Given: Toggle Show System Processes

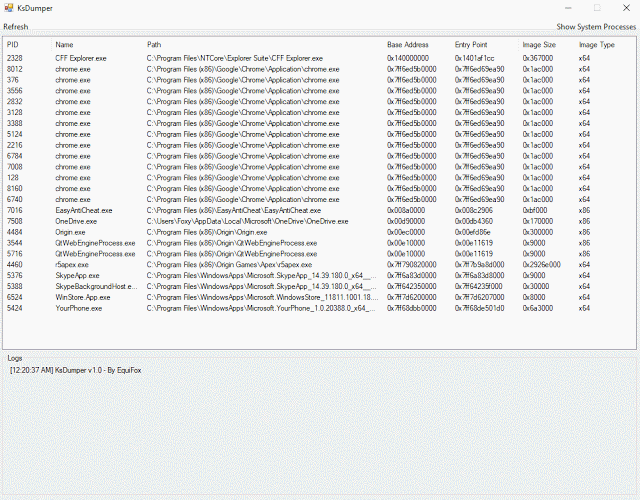Looking at the screenshot, I should tap(596, 27).
